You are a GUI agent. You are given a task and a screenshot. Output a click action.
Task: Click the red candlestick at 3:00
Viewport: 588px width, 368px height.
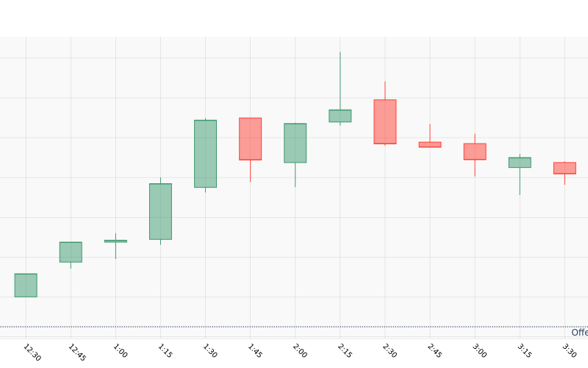click(x=475, y=152)
